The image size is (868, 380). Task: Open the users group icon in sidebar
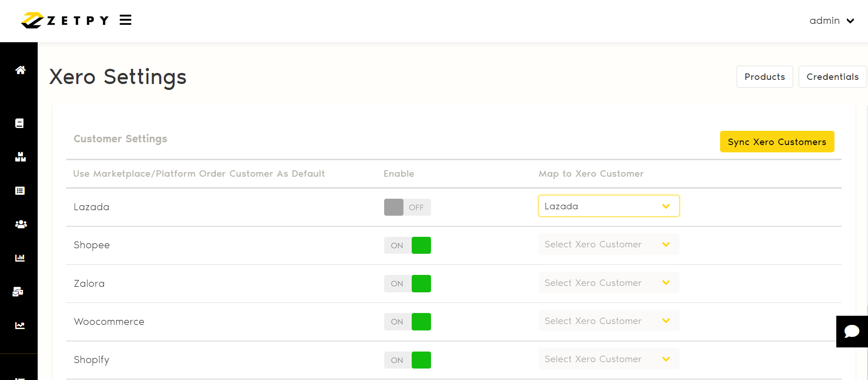tap(21, 224)
